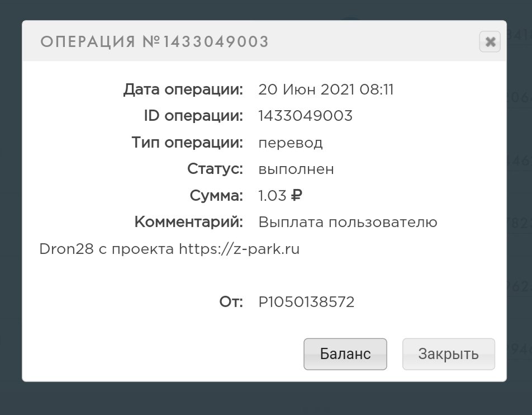Click the ruble currency symbol

pos(297,195)
